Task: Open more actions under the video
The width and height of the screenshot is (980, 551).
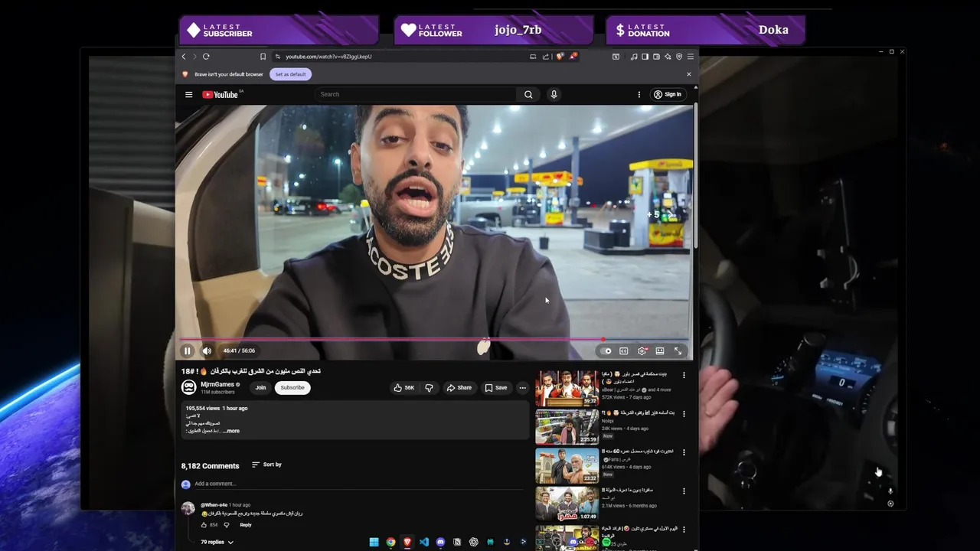Action: coord(522,388)
